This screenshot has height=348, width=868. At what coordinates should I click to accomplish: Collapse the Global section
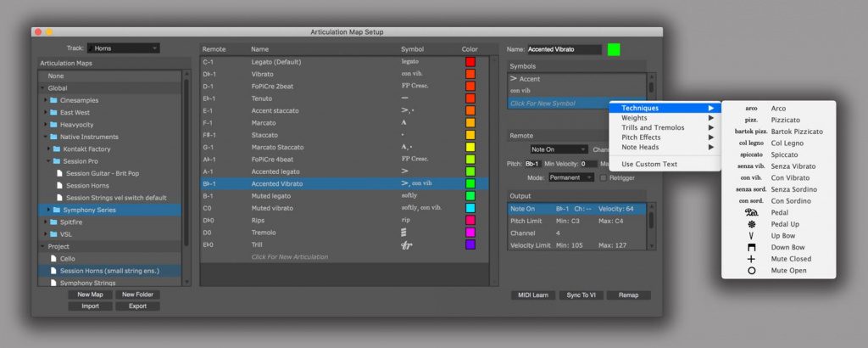point(42,88)
